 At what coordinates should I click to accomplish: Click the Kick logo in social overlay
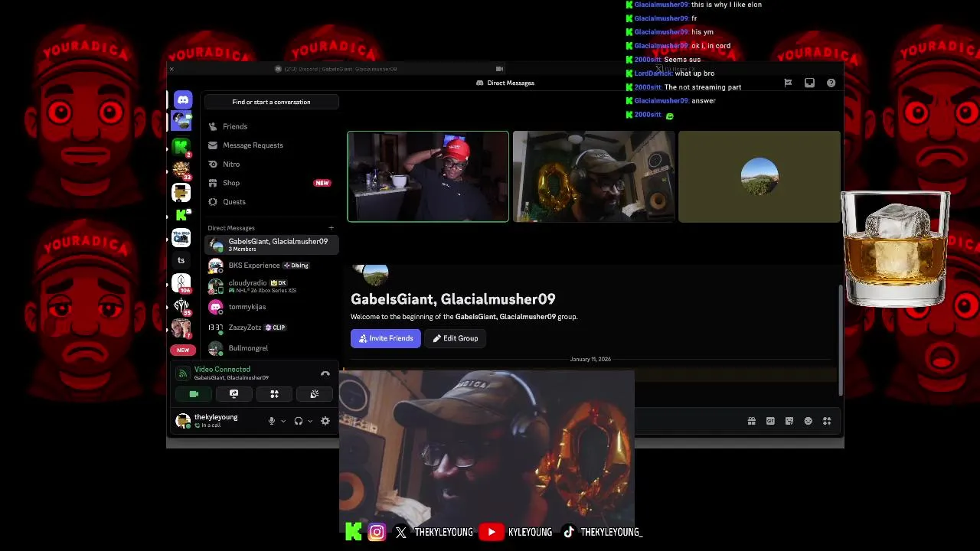(x=353, y=532)
